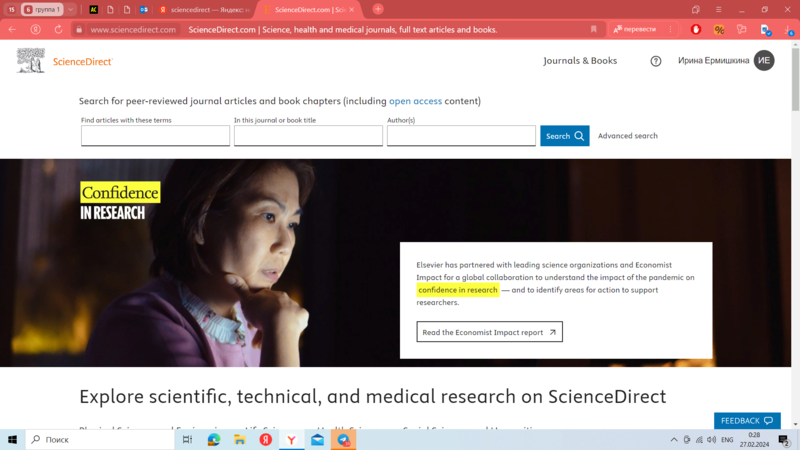Click the Explore scientific, technical, medical research heading

click(372, 396)
